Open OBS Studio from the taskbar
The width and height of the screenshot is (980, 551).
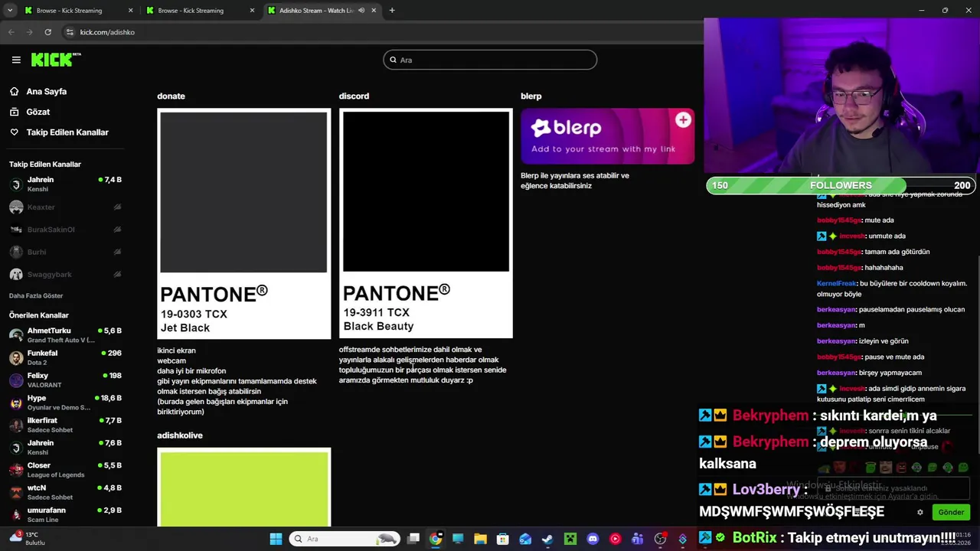coord(660,539)
